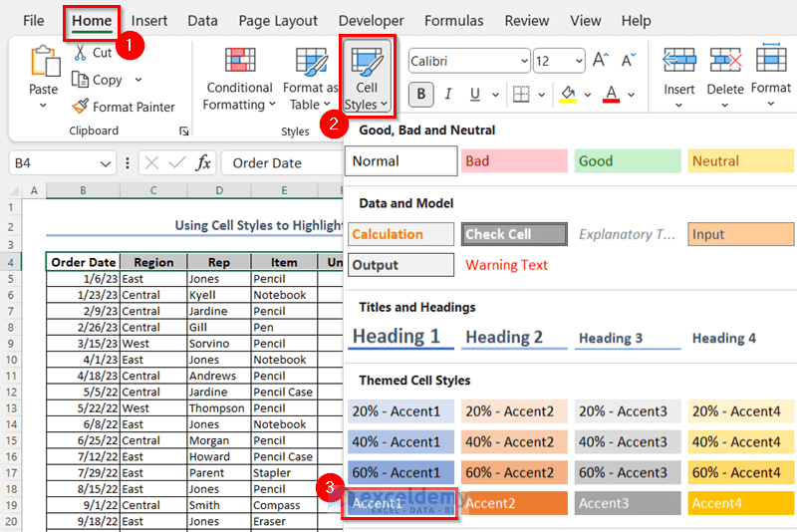Click the Delete cells icon
797x532 pixels.
[x=725, y=60]
